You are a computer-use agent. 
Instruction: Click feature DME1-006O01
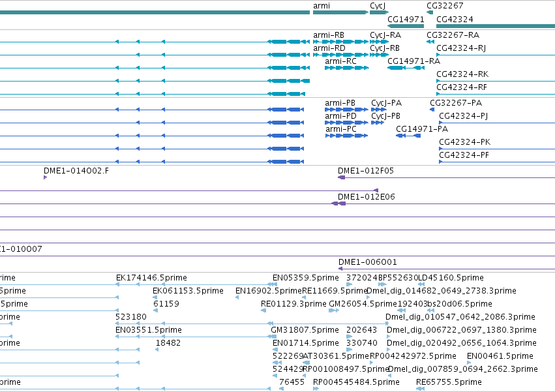click(x=367, y=262)
